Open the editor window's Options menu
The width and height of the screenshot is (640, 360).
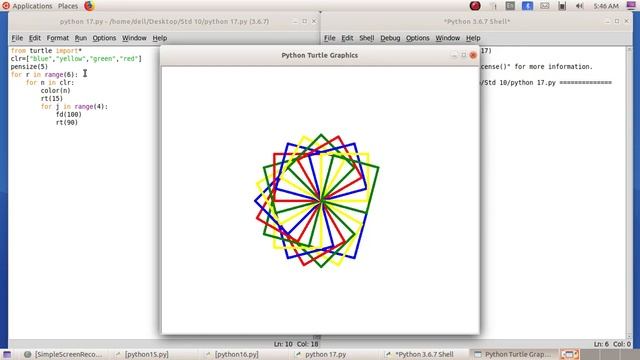(104, 38)
